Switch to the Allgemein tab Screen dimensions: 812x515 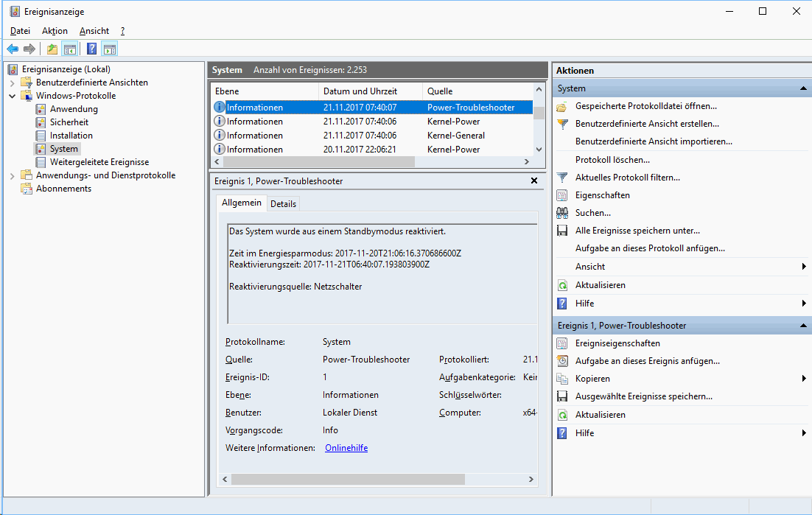tap(242, 203)
